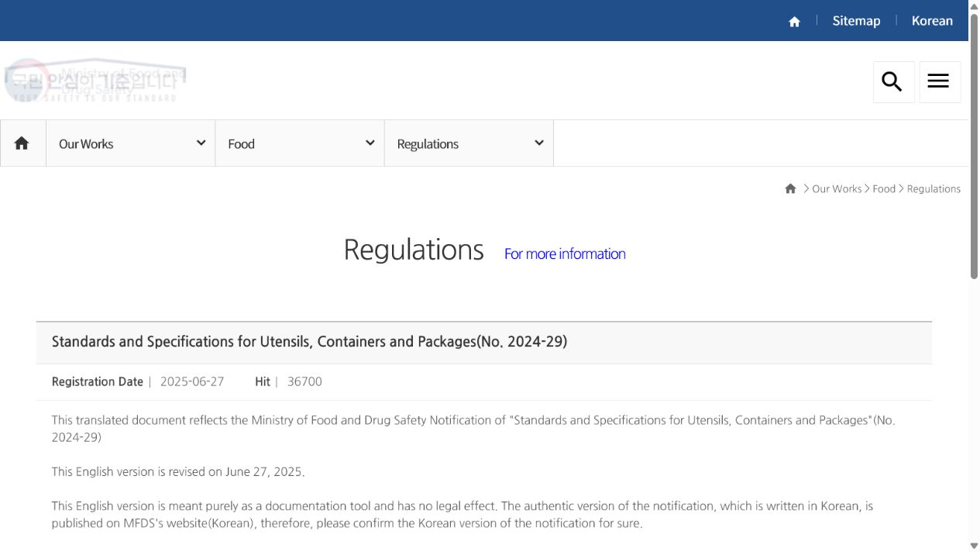Click the scrollbar down arrow
Screen dimensions: 980x552
coord(974,546)
